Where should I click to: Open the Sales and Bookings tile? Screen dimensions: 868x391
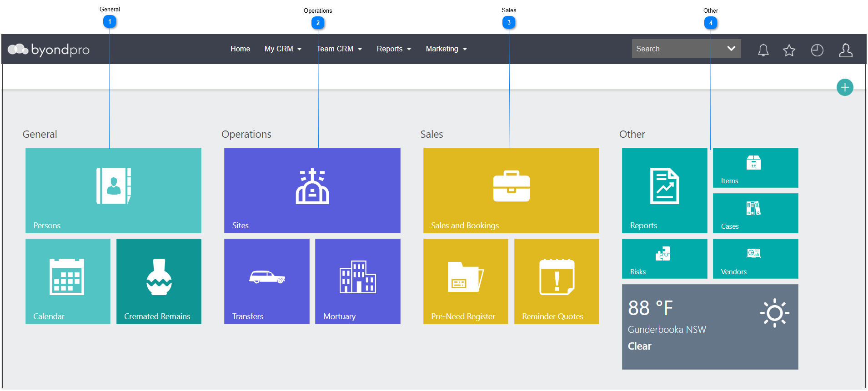click(x=511, y=190)
